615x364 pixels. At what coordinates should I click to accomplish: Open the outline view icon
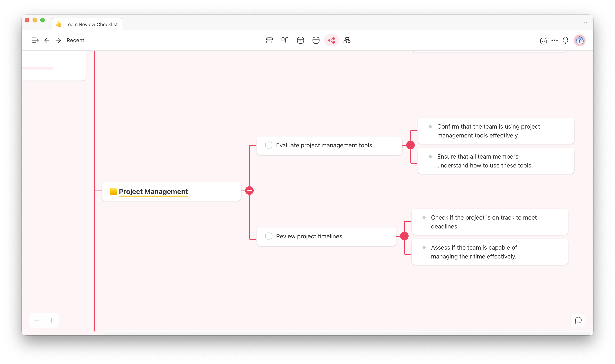(x=269, y=40)
